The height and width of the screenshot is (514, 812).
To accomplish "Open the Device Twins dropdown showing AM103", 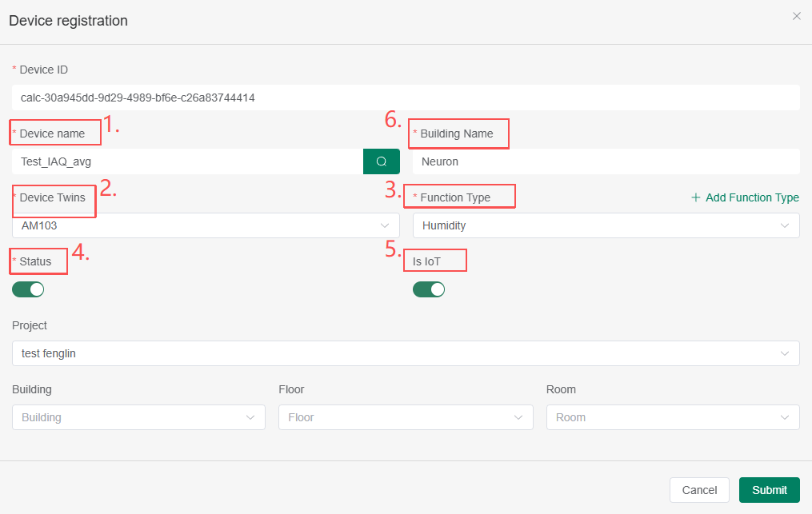I will 206,225.
